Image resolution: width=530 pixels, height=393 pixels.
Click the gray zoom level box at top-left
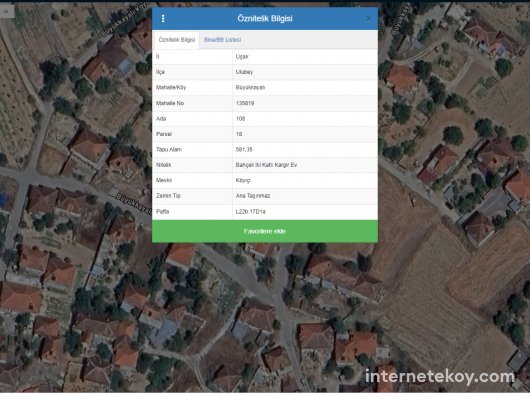click(x=7, y=11)
